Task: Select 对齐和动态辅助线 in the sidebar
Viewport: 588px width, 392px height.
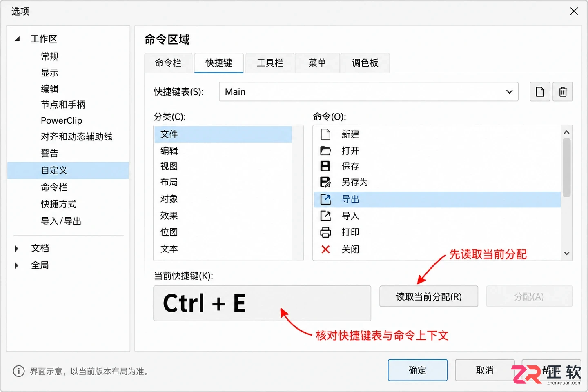Action: pyautogui.click(x=77, y=136)
